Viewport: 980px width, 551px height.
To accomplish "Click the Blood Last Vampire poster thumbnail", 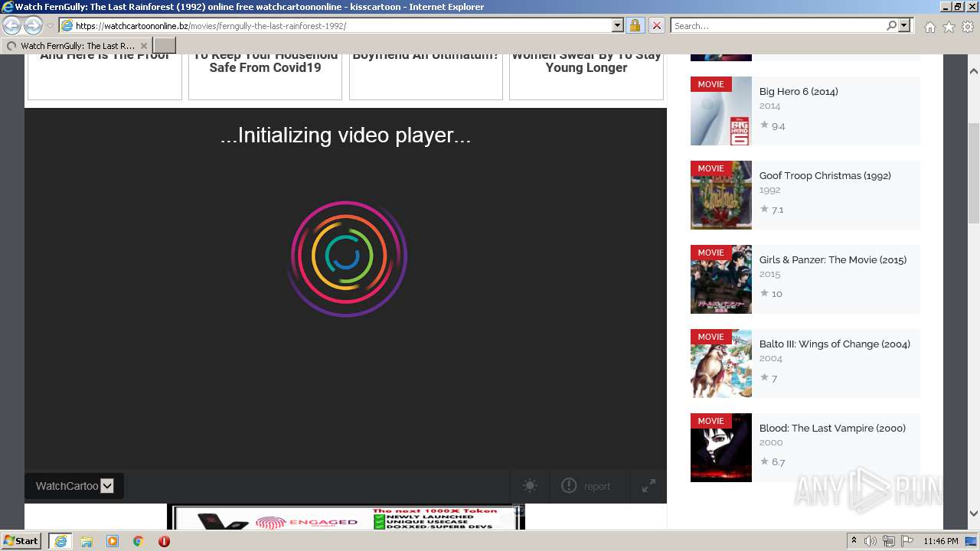I will pyautogui.click(x=721, y=448).
